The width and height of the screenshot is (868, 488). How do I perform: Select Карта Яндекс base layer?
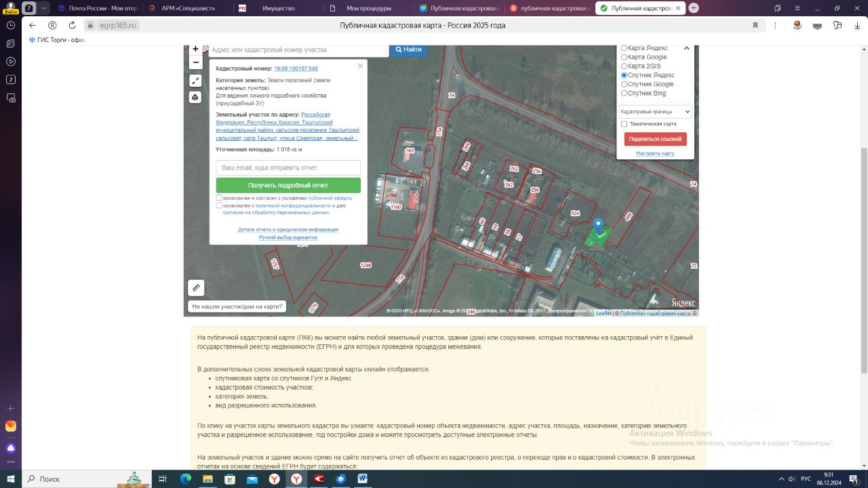point(625,48)
